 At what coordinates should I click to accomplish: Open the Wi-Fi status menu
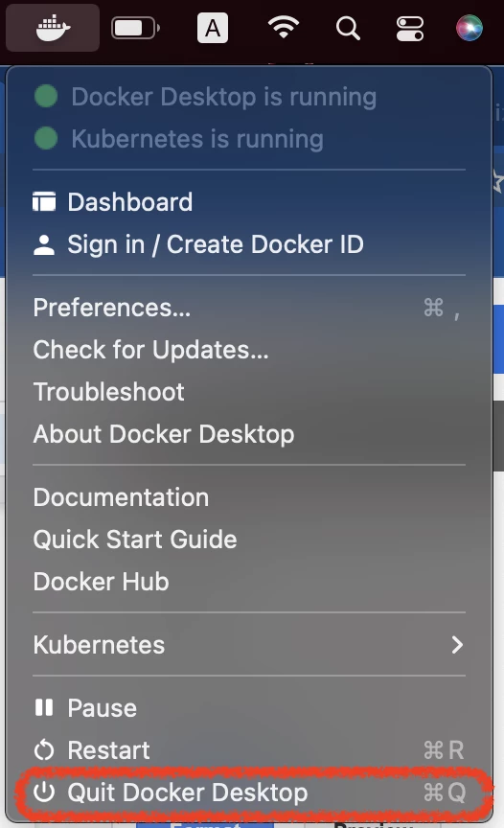(284, 27)
